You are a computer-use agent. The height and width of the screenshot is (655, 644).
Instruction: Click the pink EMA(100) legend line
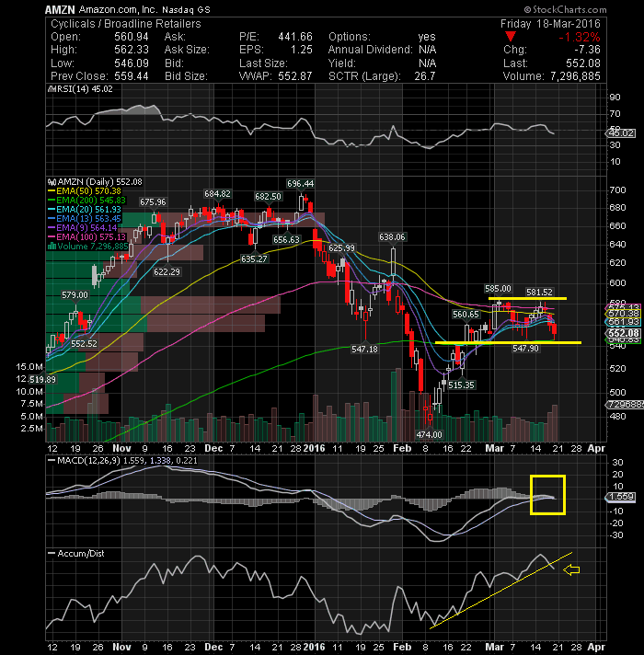[52, 236]
